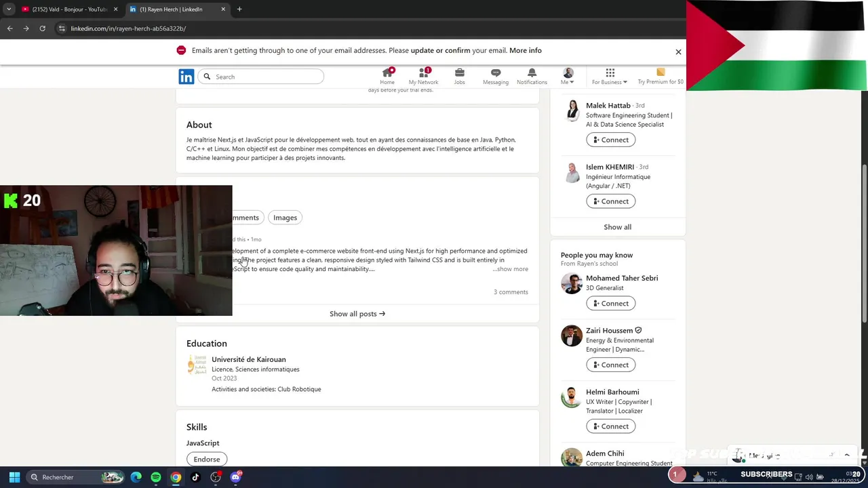
Task: Open the Jobs briefcase icon
Action: point(459,73)
